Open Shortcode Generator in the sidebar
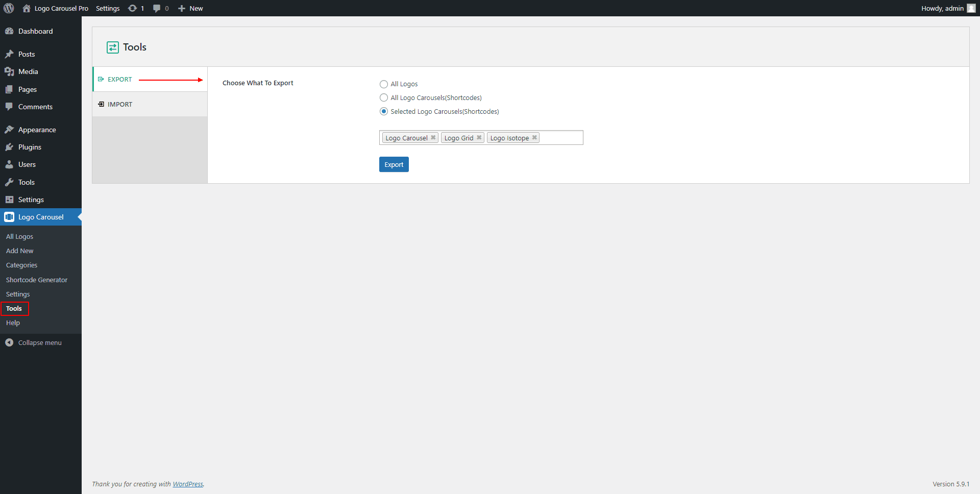Screen dimensions: 980x494 pyautogui.click(x=37, y=280)
